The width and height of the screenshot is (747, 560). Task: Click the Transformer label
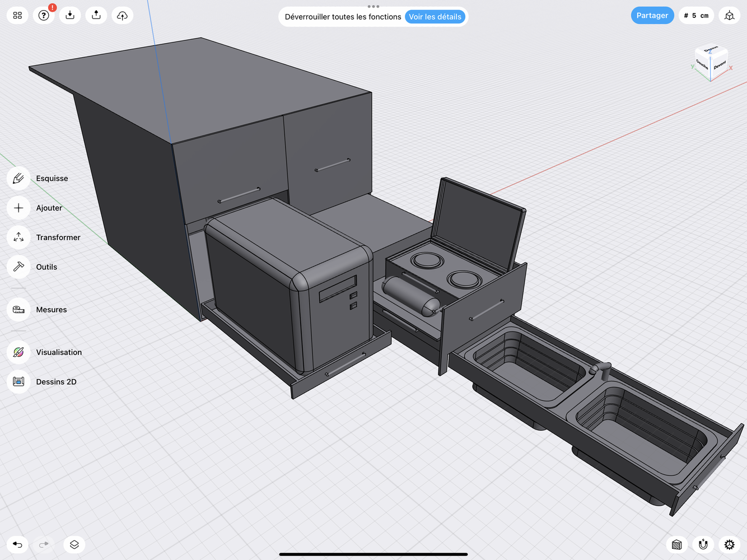(58, 237)
